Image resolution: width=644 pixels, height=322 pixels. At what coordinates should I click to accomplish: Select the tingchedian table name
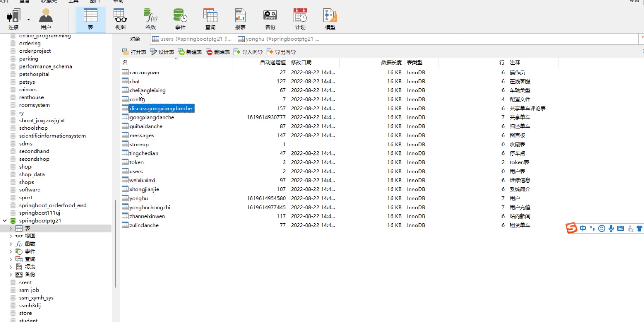coord(144,153)
